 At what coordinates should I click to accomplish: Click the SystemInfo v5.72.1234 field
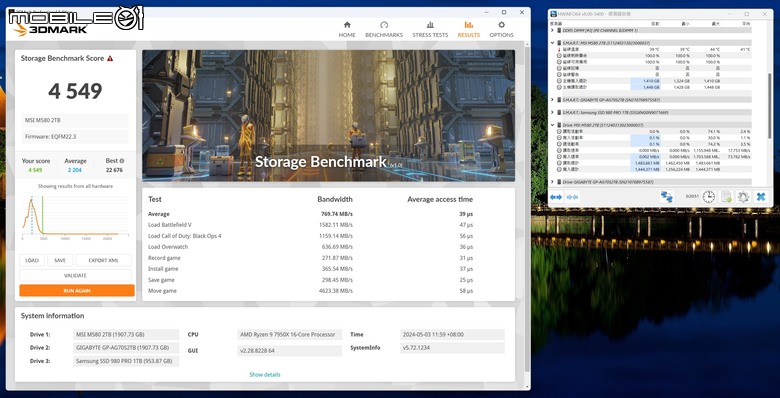point(452,348)
